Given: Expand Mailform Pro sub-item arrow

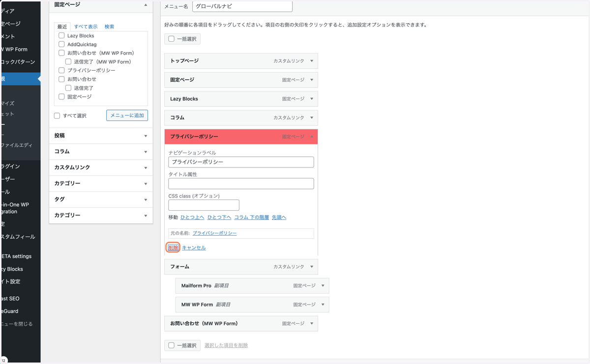Looking at the screenshot, I should (x=323, y=285).
